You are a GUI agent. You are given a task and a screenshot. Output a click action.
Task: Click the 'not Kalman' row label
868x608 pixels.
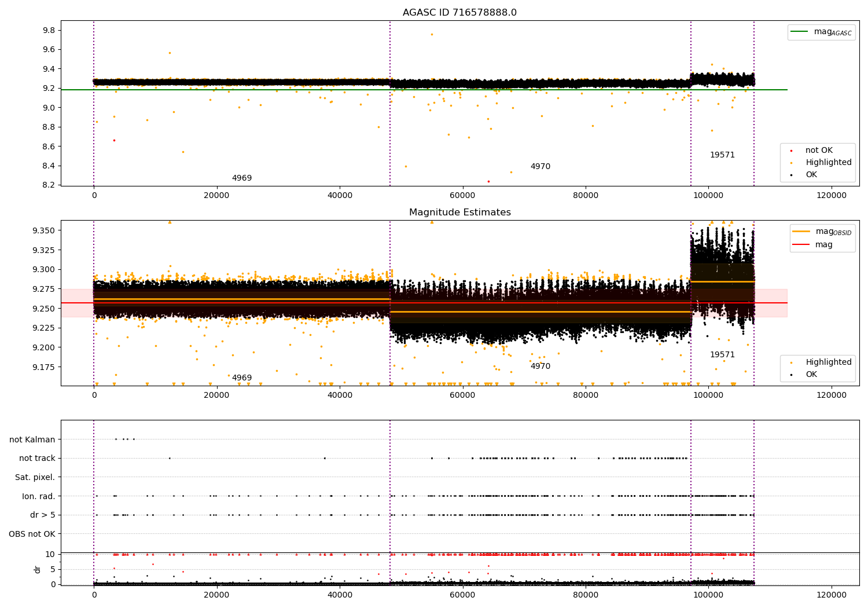pos(32,439)
